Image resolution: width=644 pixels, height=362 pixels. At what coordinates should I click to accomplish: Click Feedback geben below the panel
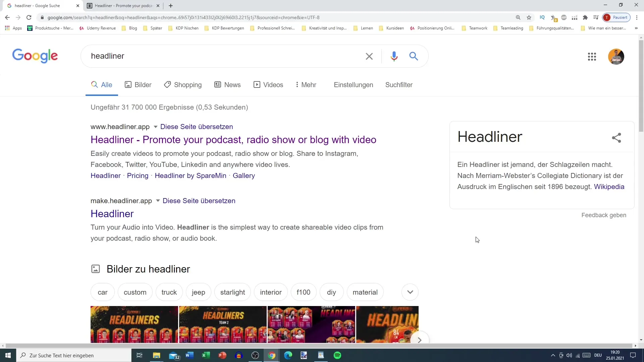click(604, 215)
